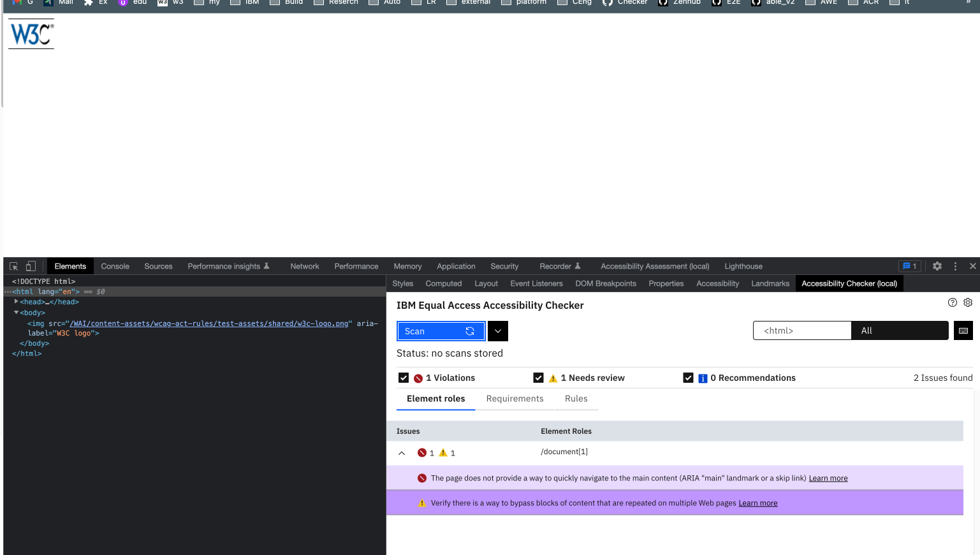This screenshot has height=555, width=980.
Task: Uncheck the Needs review filter
Action: coord(538,377)
